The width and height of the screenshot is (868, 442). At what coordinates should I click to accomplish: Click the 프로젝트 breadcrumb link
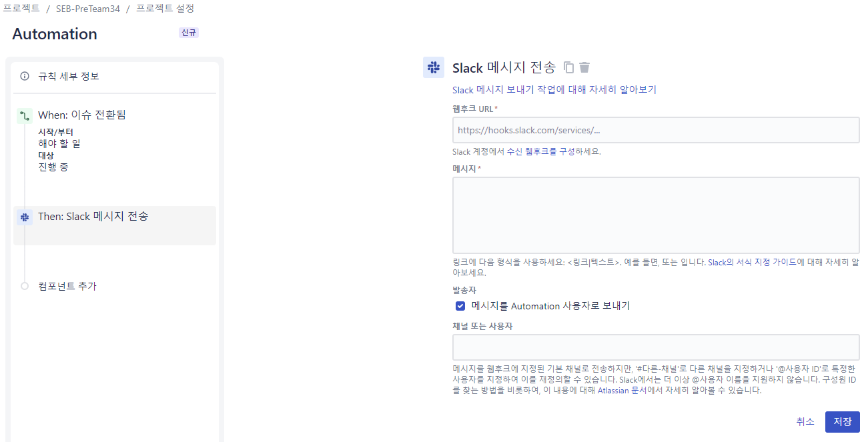coord(21,9)
